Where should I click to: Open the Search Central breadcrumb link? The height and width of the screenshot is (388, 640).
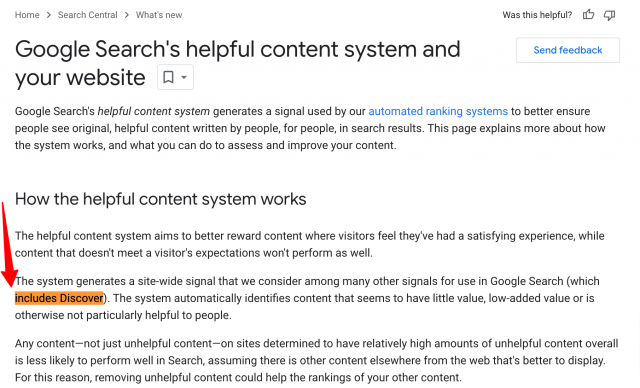pos(87,15)
